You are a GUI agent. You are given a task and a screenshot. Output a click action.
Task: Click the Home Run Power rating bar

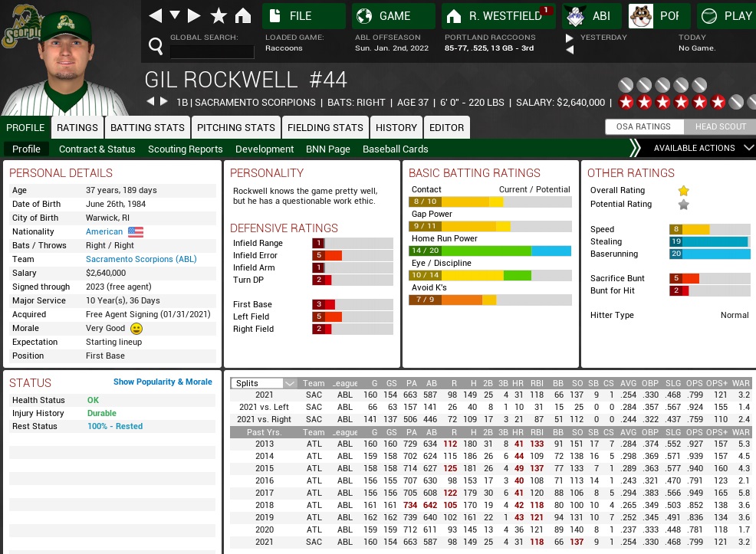[489, 251]
